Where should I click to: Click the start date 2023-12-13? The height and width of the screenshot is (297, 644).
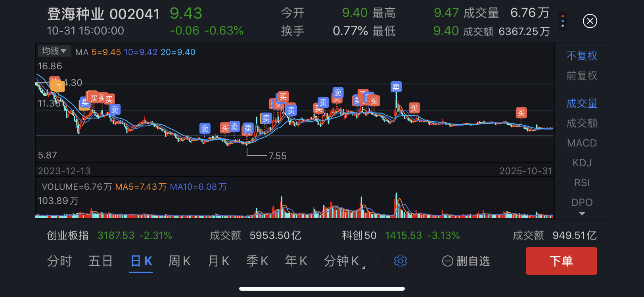click(64, 171)
